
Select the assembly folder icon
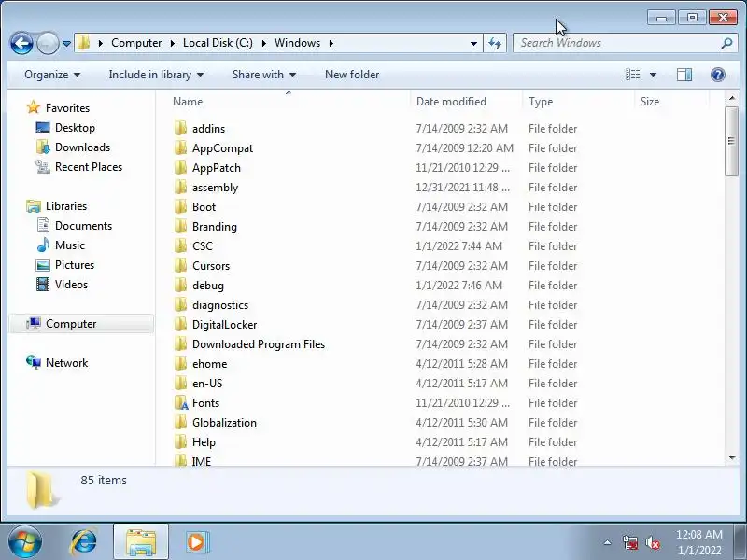[181, 187]
